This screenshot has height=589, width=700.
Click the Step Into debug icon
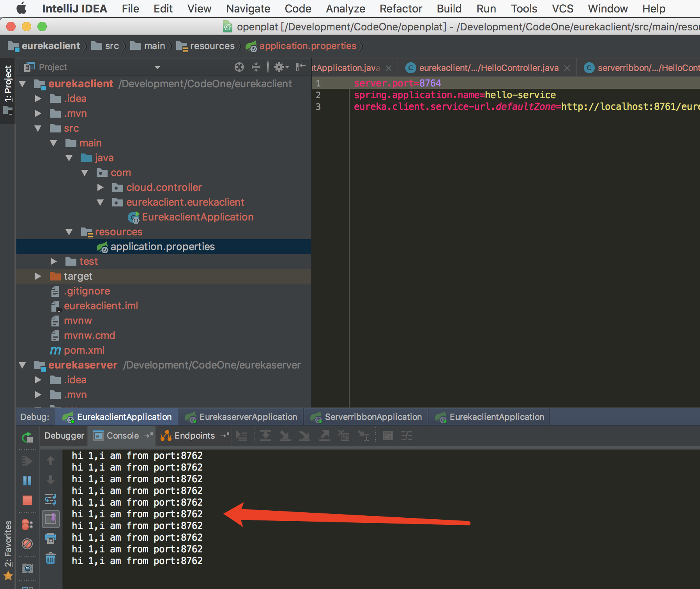point(285,436)
